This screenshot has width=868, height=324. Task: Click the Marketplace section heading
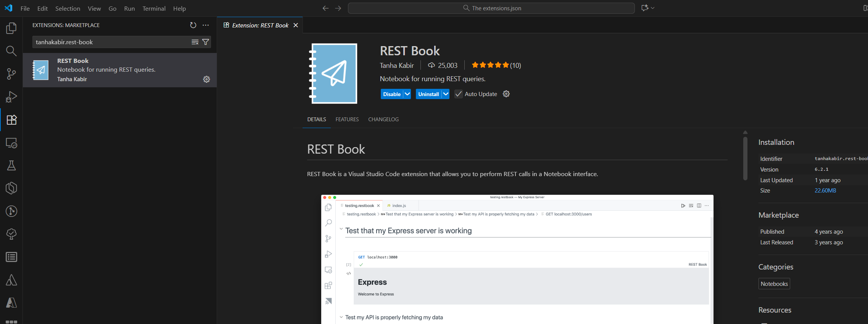tap(778, 215)
